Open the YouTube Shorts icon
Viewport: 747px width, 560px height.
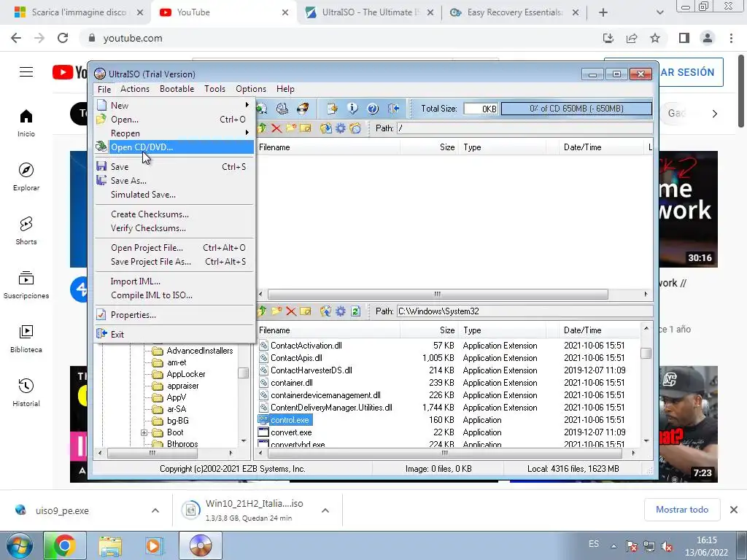pyautogui.click(x=26, y=224)
